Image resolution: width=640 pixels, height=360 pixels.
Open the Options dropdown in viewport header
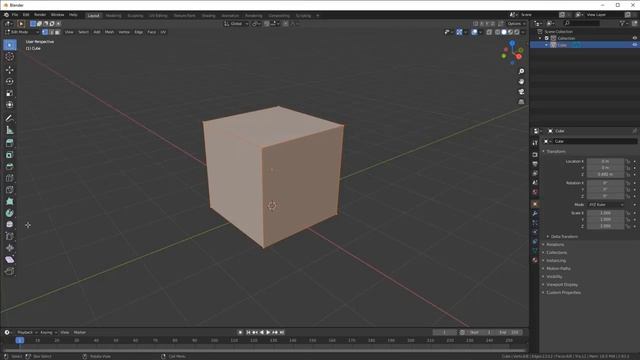(x=516, y=24)
